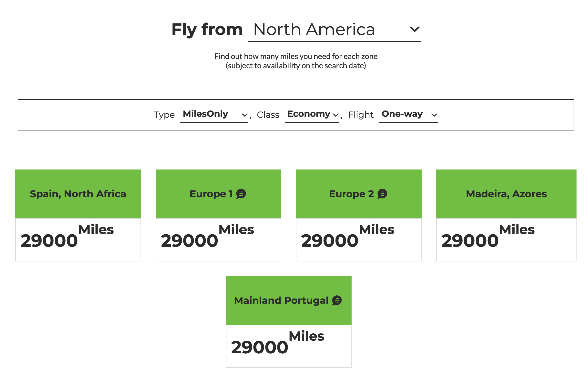This screenshot has width=588, height=378.
Task: Select the Spain, North Africa zone header
Action: coord(78,194)
